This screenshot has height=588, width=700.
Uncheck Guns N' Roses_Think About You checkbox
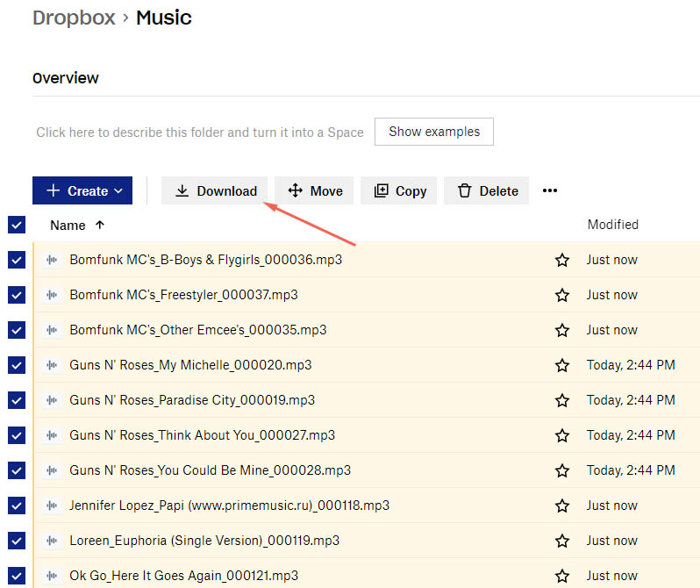17,435
